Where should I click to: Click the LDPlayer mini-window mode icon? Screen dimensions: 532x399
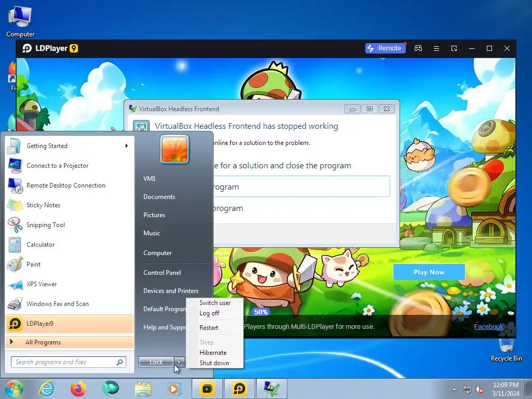pyautogui.click(x=454, y=48)
